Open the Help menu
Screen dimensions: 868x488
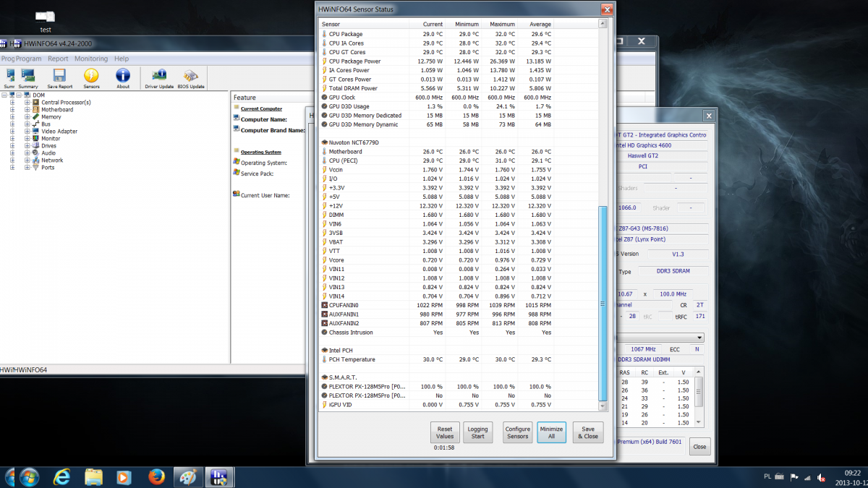click(x=122, y=59)
